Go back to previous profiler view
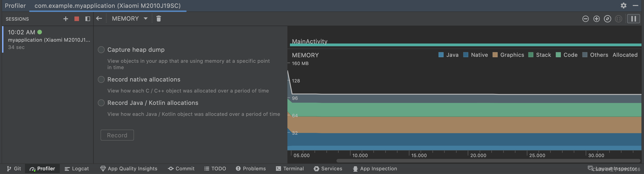644x174 pixels. [x=99, y=19]
